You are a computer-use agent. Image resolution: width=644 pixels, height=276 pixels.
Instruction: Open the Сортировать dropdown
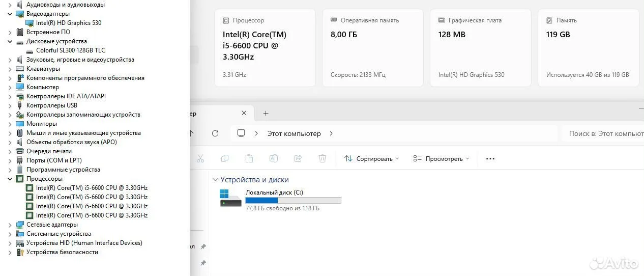[372, 159]
